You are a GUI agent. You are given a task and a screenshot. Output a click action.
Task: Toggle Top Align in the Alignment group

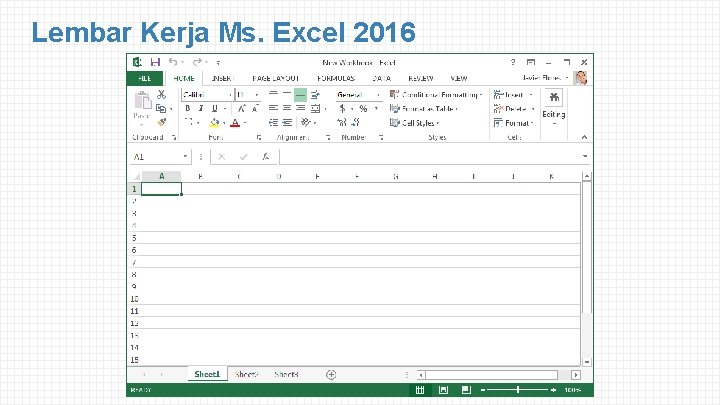point(273,95)
